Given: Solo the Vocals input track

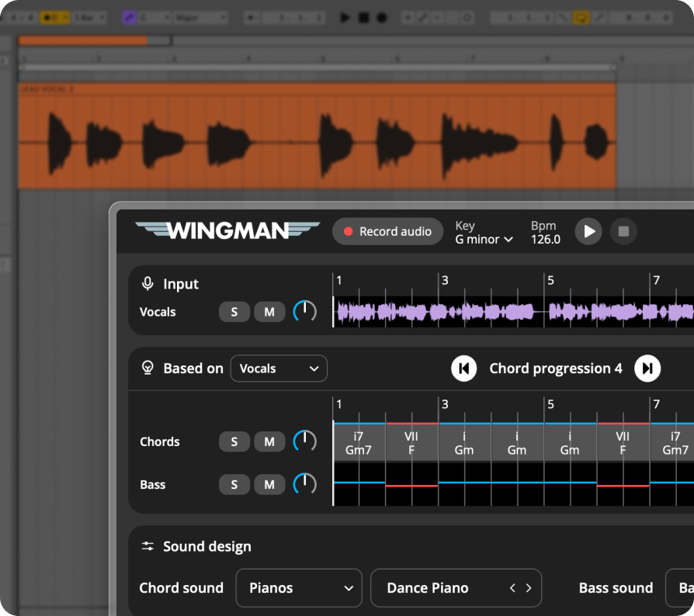Looking at the screenshot, I should [x=234, y=312].
